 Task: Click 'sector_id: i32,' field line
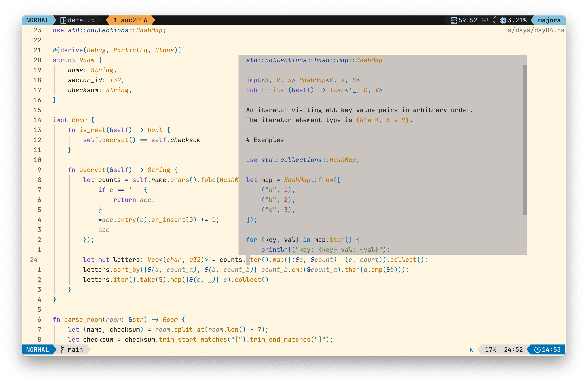click(x=96, y=80)
